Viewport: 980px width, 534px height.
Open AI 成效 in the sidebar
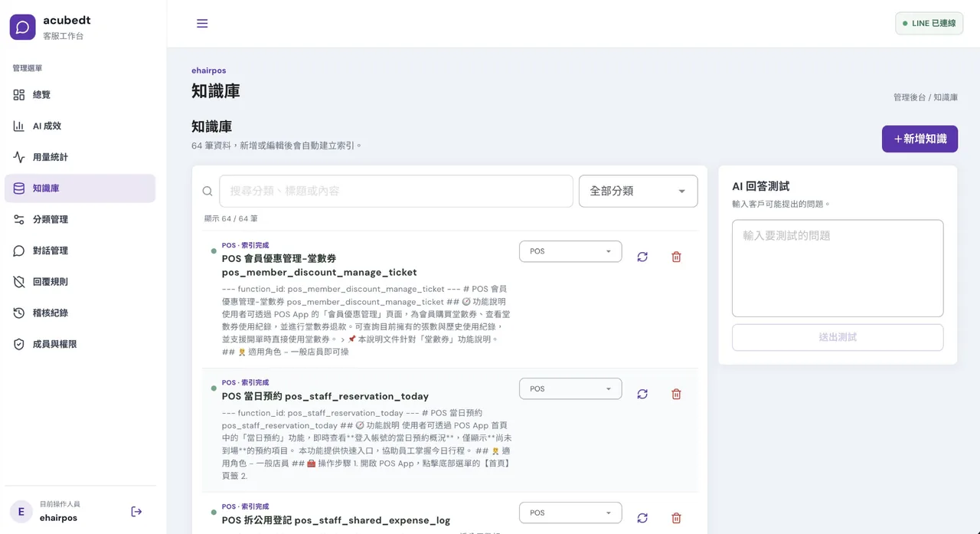(x=80, y=126)
